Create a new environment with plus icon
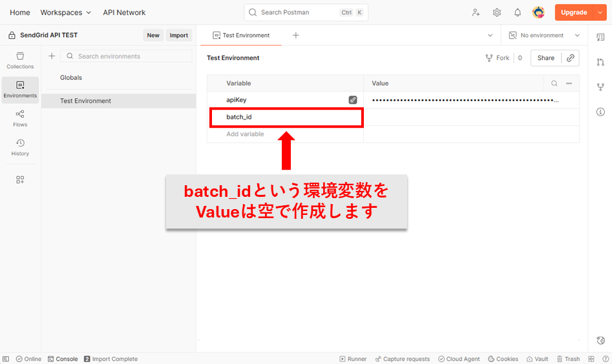Screen dimensions: 612x364 pyautogui.click(x=52, y=56)
